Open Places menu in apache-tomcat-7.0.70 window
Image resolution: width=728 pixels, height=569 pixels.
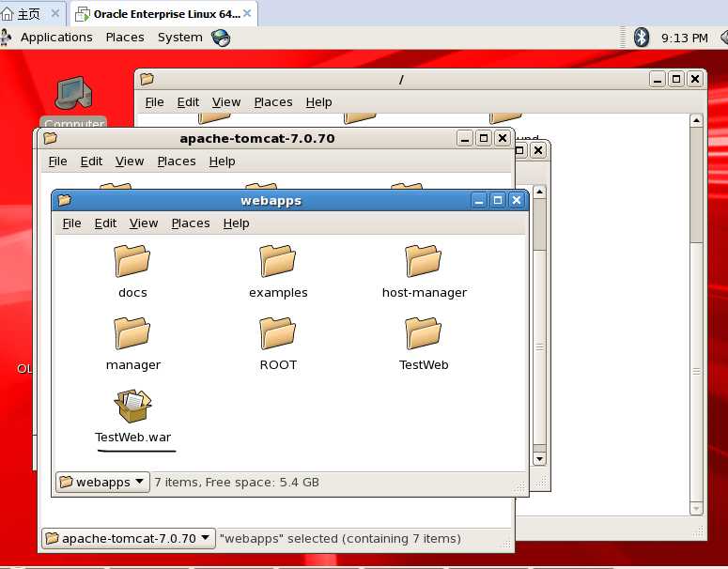(177, 161)
